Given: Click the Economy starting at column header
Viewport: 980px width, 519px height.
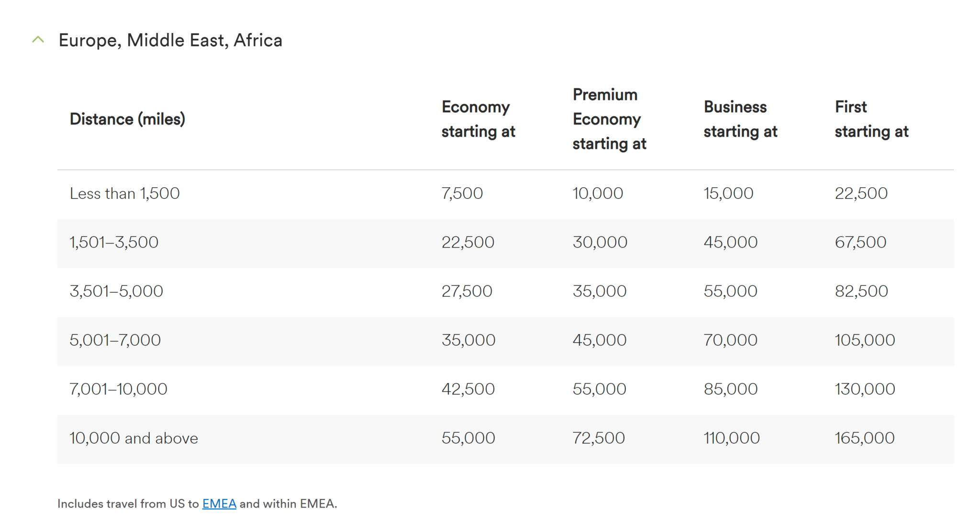Looking at the screenshot, I should click(478, 119).
